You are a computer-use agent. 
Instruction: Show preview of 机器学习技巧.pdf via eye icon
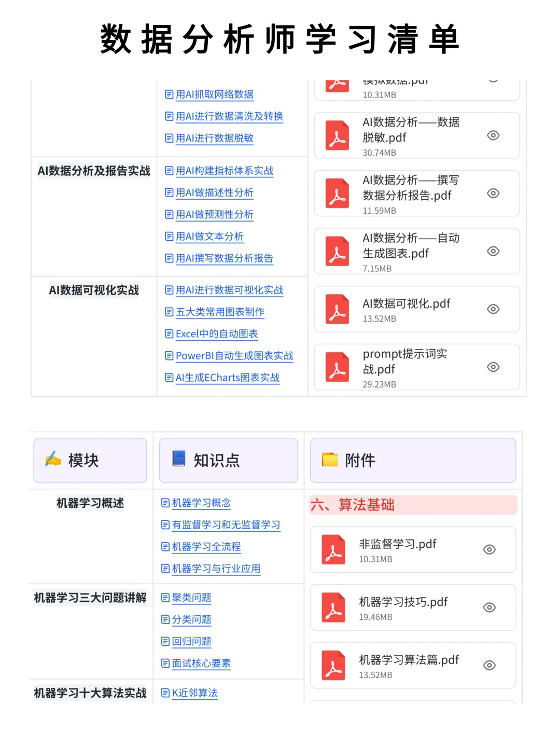(489, 607)
